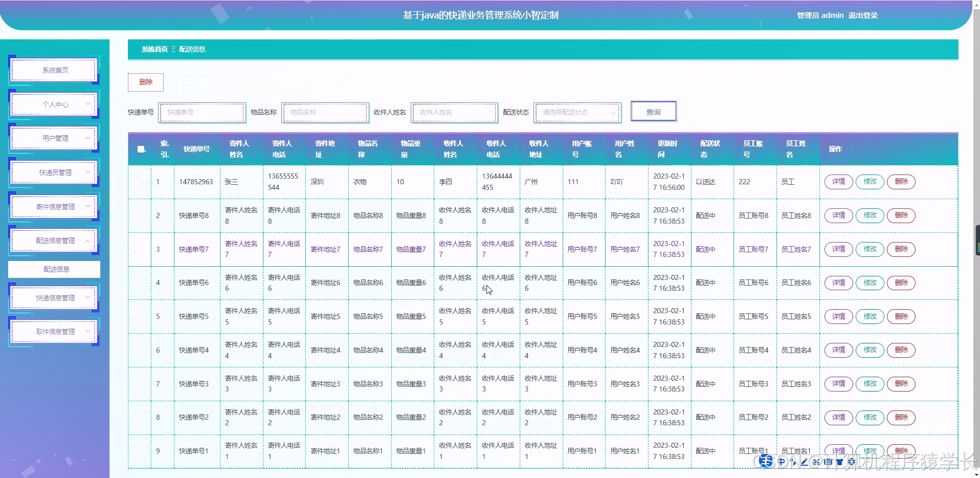Expand the 取件信息管理 sidebar menu
Screen dimensions: 980x478
point(54,332)
